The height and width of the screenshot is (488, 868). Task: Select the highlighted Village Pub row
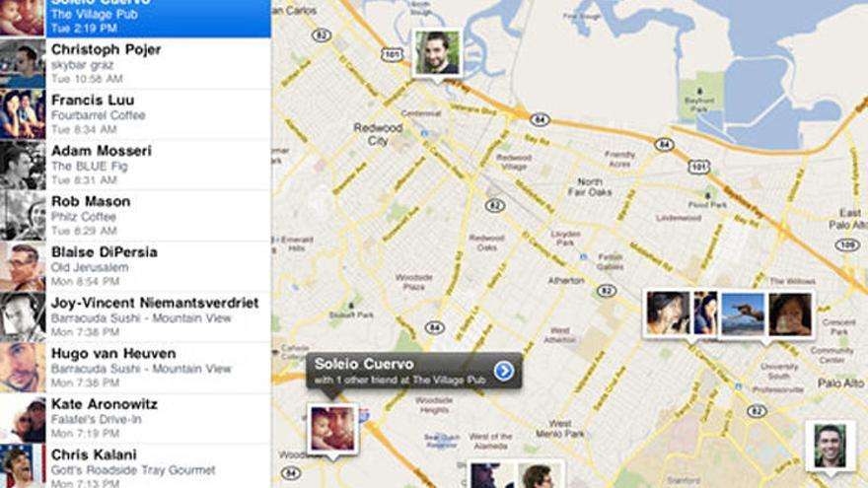click(x=136, y=19)
